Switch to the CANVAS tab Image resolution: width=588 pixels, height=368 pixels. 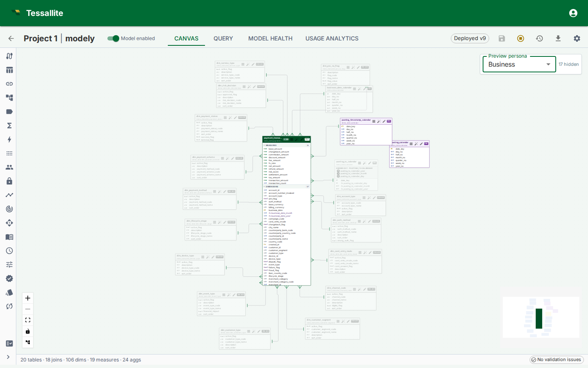(186, 38)
